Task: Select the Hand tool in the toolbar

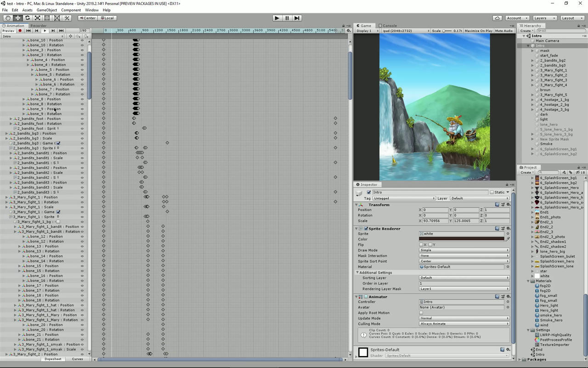Action: point(8,17)
